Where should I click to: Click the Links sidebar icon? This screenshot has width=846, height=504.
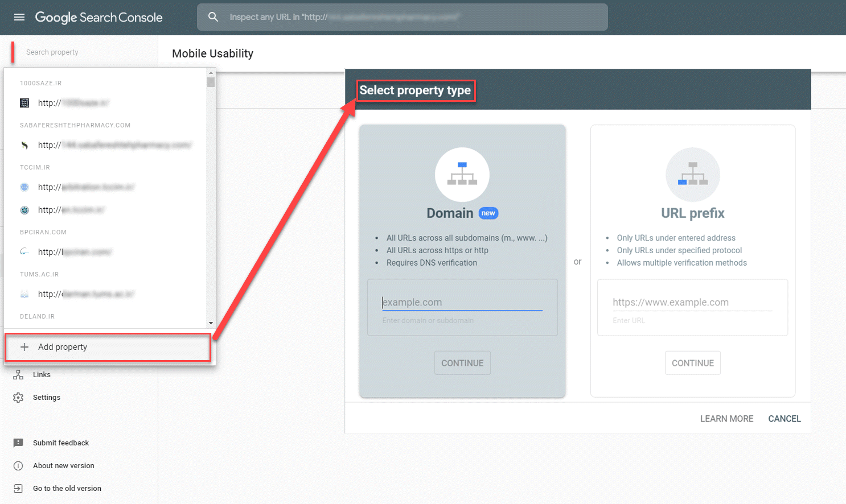point(18,375)
